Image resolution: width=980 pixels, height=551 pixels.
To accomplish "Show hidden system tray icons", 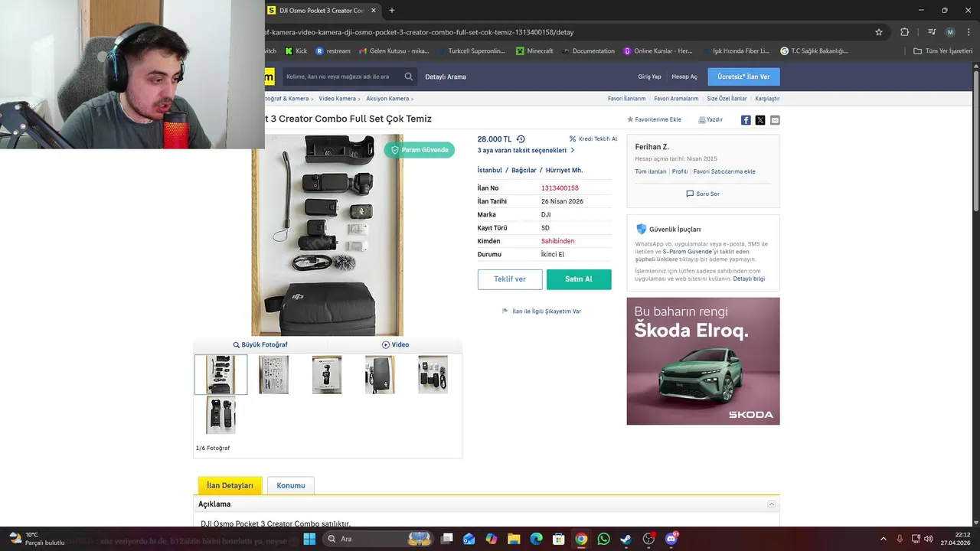I will pos(883,539).
